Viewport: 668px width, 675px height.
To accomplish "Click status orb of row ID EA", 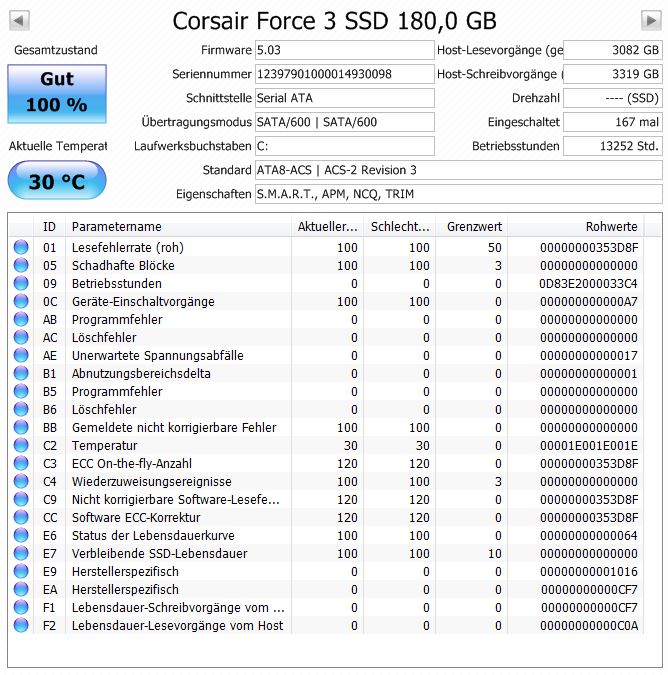I will coord(21,589).
